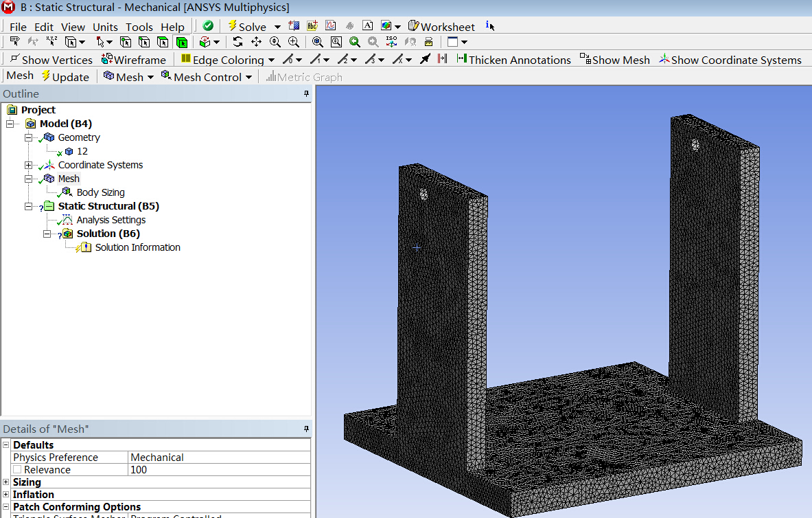This screenshot has width=812, height=518.
Task: Open the Worksheet view
Action: (441, 26)
